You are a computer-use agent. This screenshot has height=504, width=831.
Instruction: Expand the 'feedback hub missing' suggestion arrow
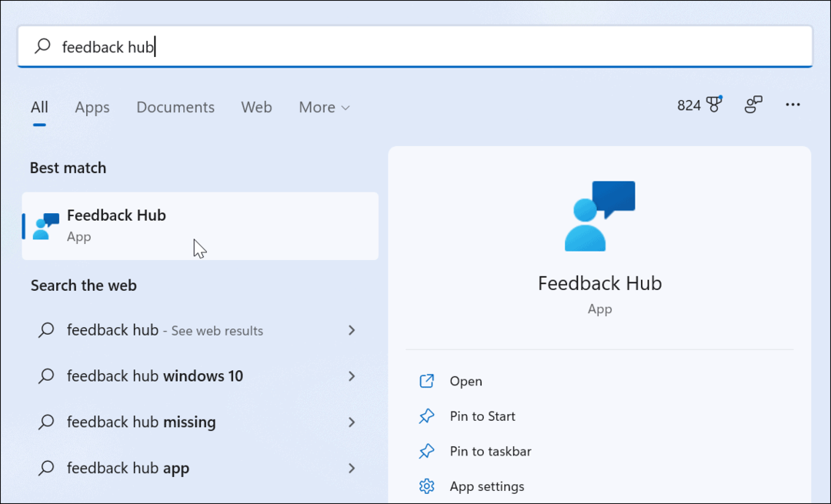[352, 422]
